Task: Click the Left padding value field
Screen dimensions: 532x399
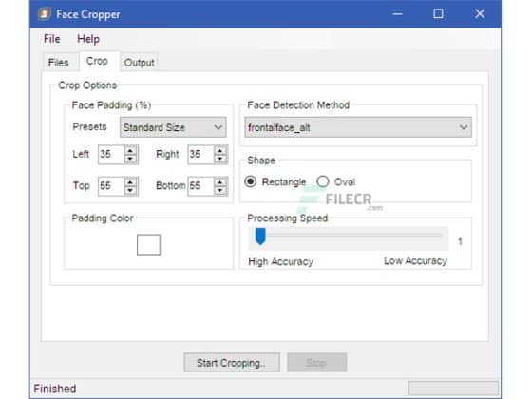Action: (x=111, y=154)
